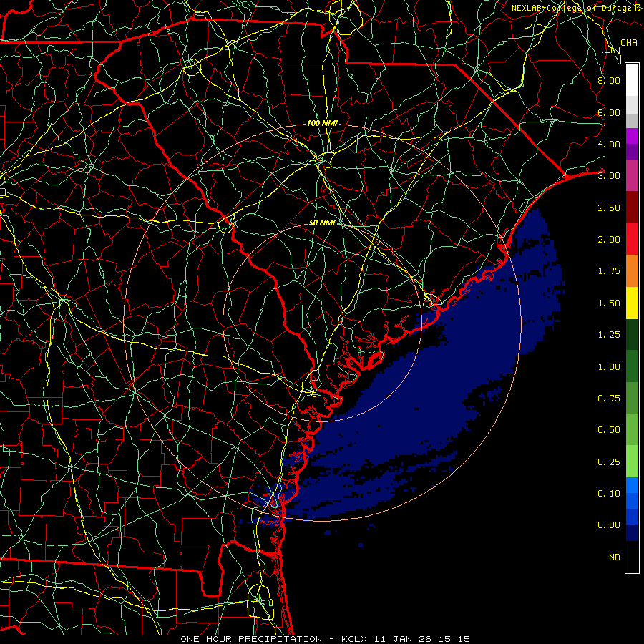Screen dimensions: 644x644
Task: Click the white swatch in the precipitation legend
Action: [x=632, y=79]
